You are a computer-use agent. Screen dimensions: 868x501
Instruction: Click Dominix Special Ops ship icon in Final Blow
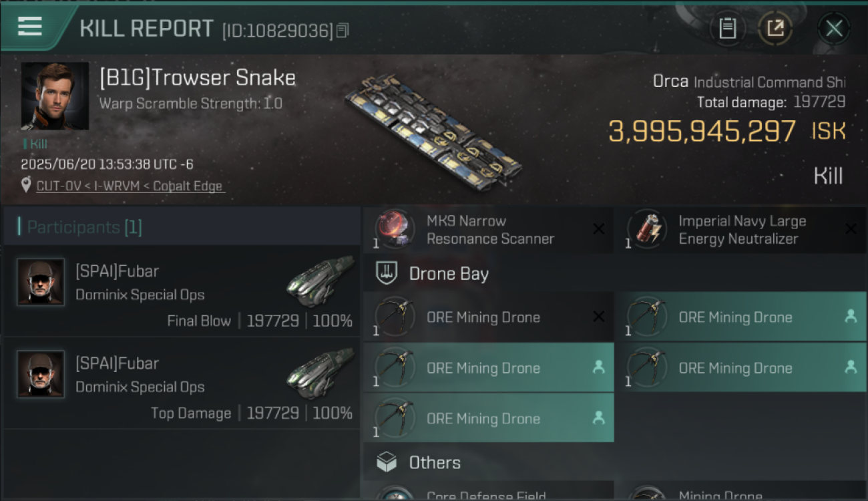pyautogui.click(x=320, y=281)
